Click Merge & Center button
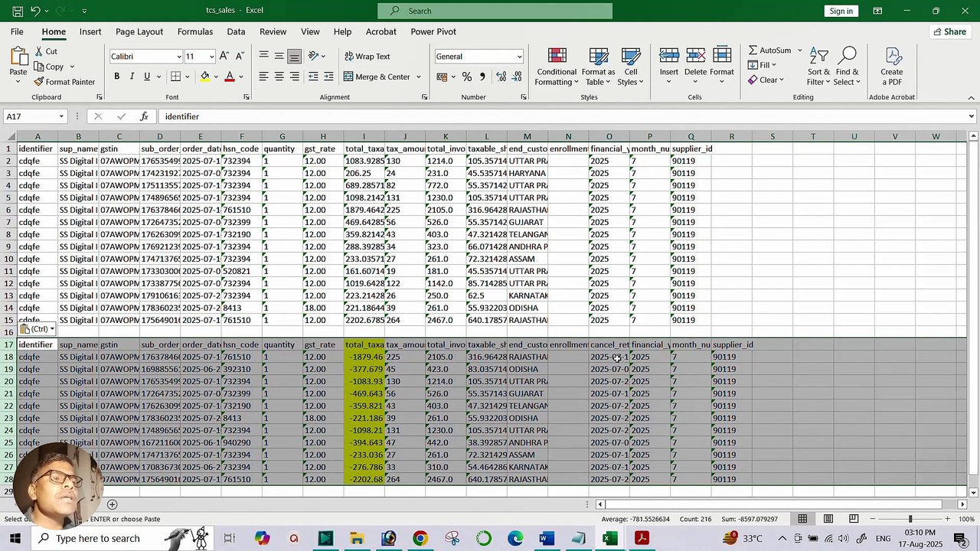 (377, 77)
